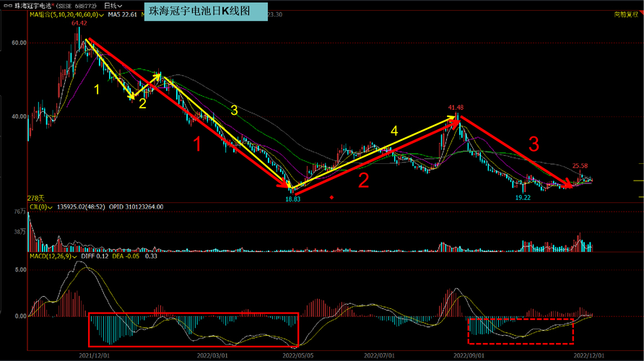Click the large red number 1 wave label
The width and height of the screenshot is (644, 361).
(197, 144)
